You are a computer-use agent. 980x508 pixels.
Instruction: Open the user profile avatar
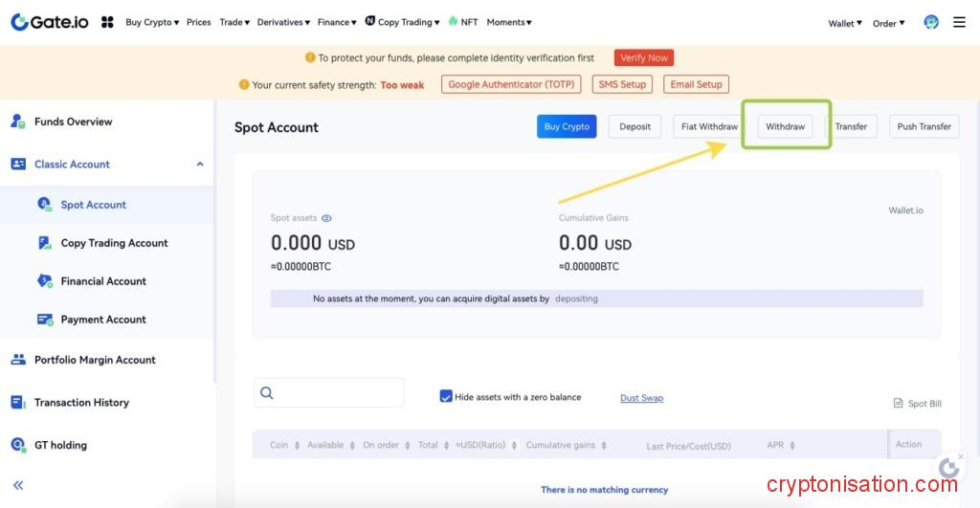click(931, 22)
